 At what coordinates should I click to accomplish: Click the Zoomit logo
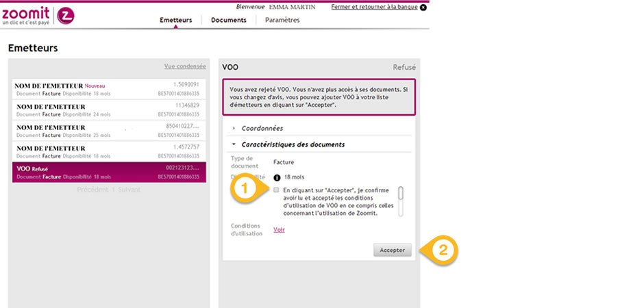click(x=38, y=15)
